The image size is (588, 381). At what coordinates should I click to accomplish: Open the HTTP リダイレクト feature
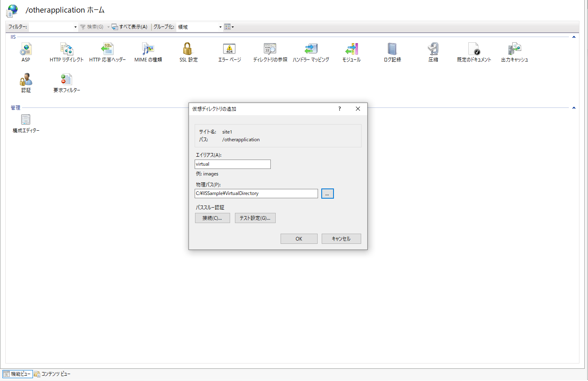click(x=66, y=53)
